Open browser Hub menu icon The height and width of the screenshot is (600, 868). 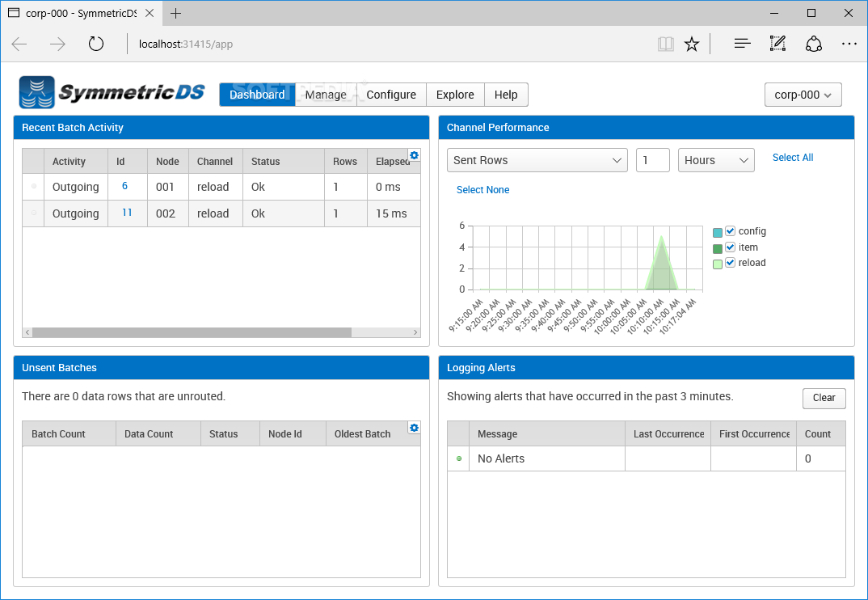click(743, 43)
